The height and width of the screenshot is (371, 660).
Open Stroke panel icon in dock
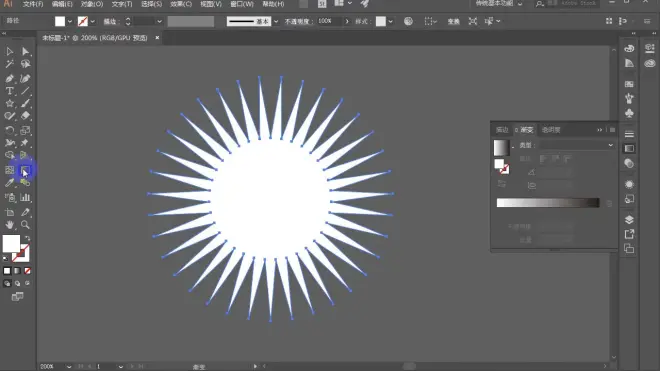(x=629, y=134)
